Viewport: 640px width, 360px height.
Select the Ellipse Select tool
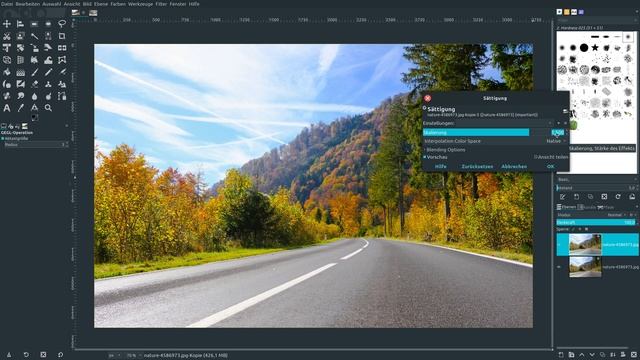click(x=48, y=24)
